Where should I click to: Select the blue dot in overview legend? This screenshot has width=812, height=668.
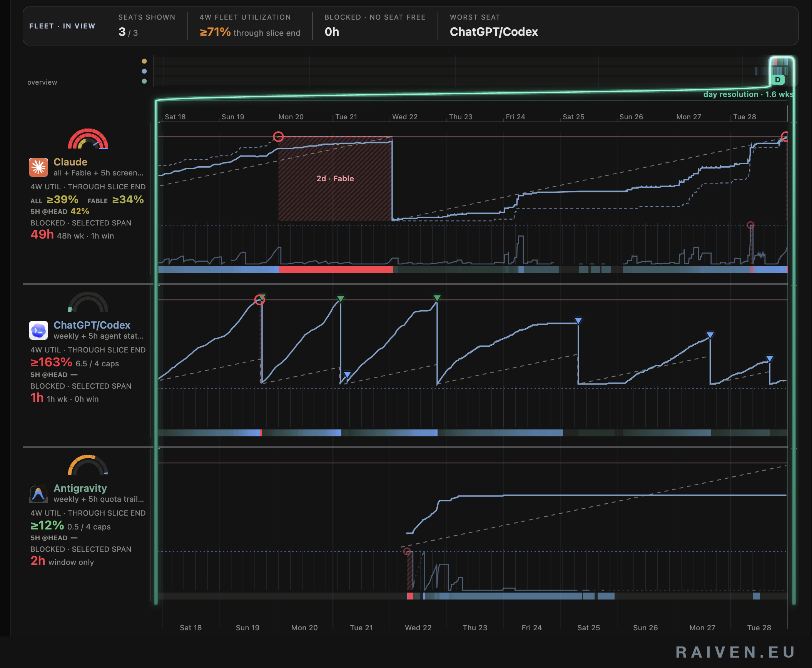pos(144,71)
